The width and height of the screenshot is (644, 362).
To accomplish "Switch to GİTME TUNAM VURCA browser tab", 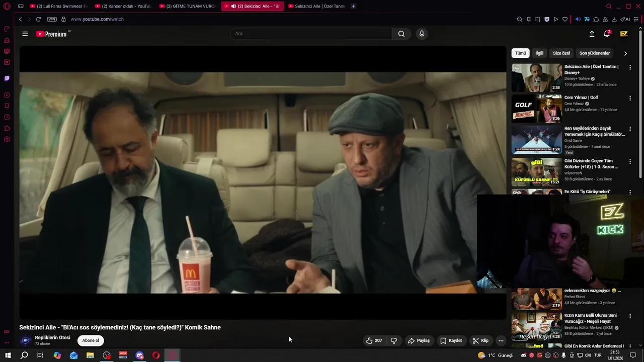I will pos(188,6).
